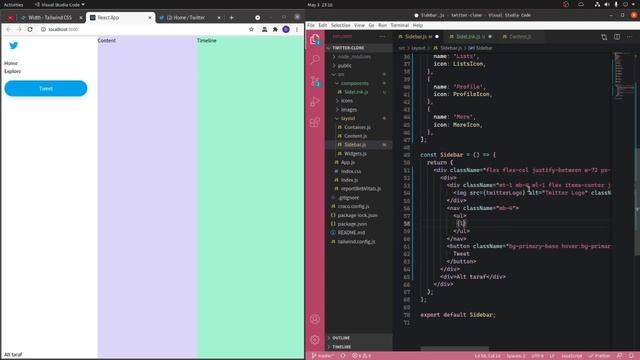Open the Explorer view in VS Code activity bar
640x360 pixels.
click(315, 39)
